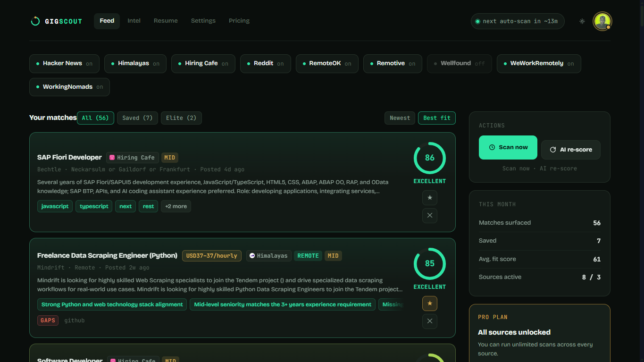This screenshot has height=362, width=644.
Task: Filter matches by All (56)
Action: coord(95,118)
